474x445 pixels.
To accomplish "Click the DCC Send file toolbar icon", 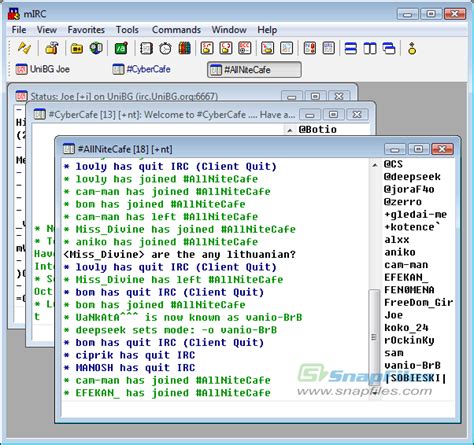I will click(x=207, y=48).
